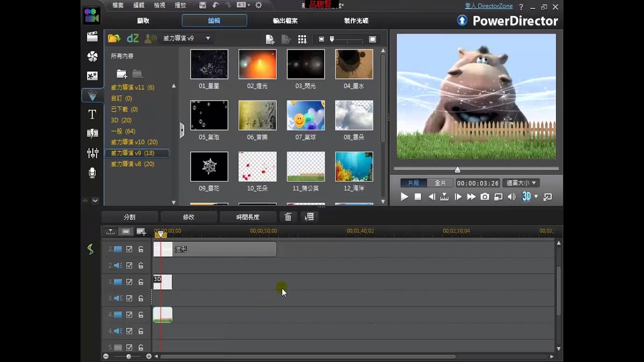Uncheck audio track 3 enable checkbox
Screen dimensions: 644x362
point(129,298)
